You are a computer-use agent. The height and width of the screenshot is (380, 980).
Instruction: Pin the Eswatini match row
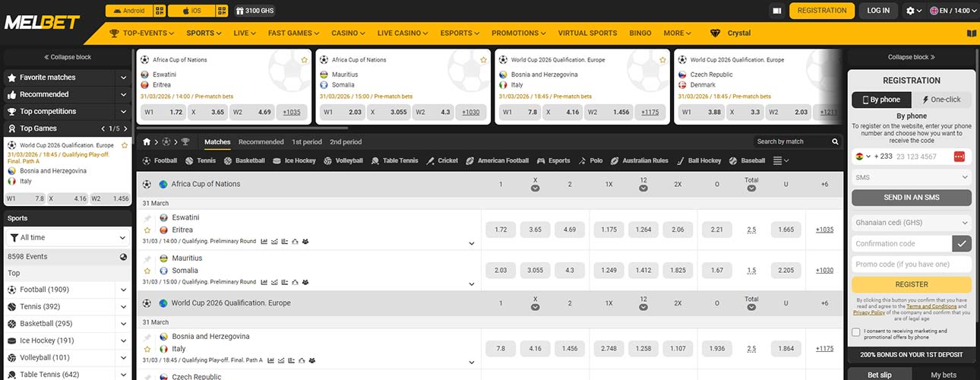147,218
